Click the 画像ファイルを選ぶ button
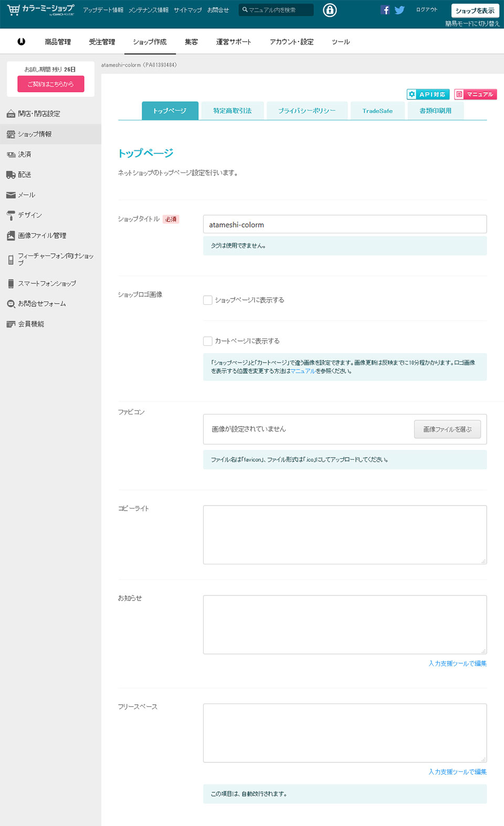 point(447,429)
